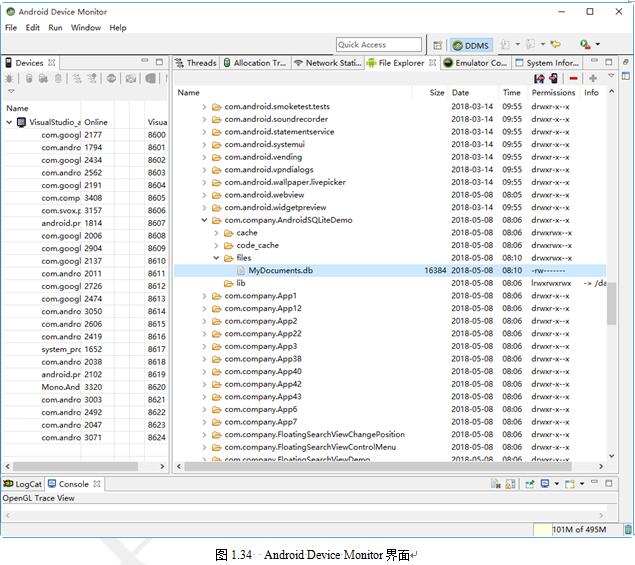Select the com.svox process with PID 3157
Screen dimensions: 635x565
click(86, 210)
